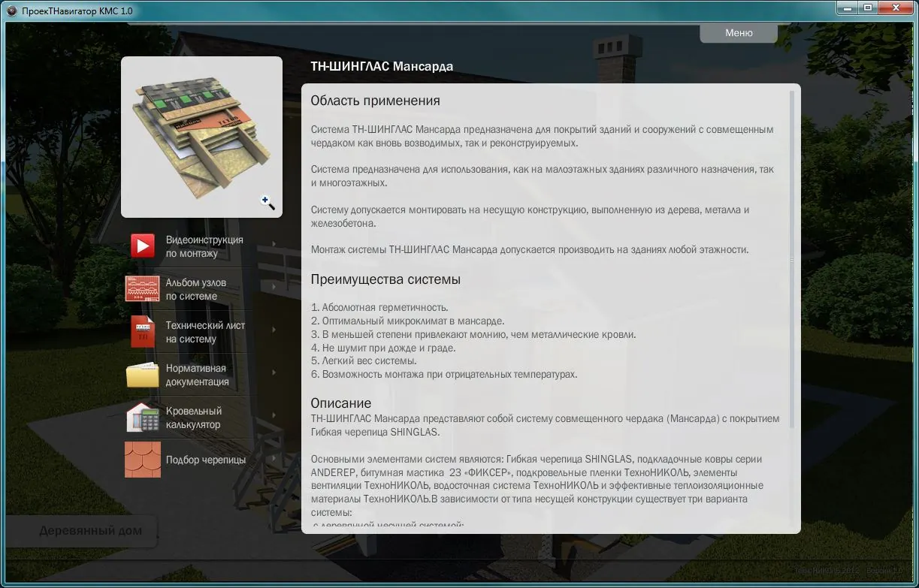Expand arrow next to Видеоинструкция по монтажу
919x588 pixels.
(274, 244)
